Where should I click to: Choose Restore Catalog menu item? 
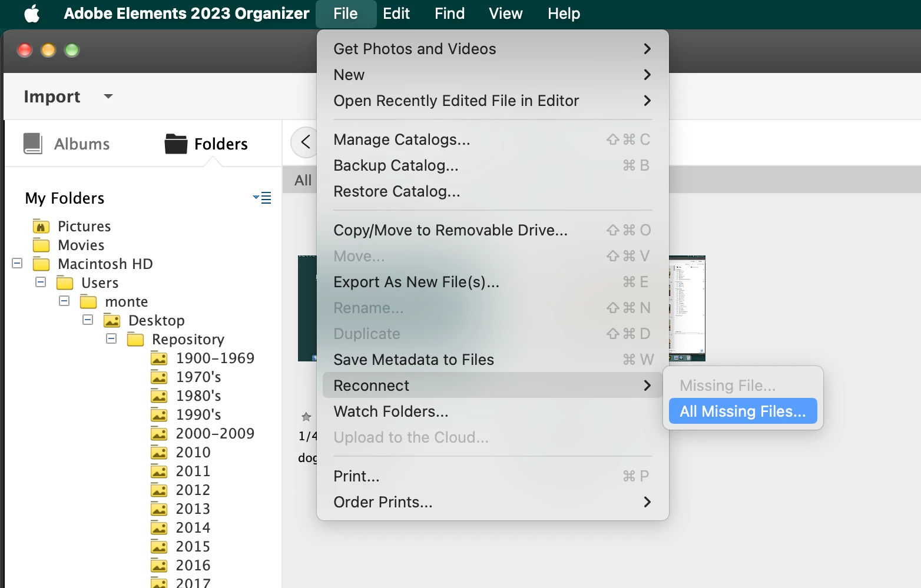pos(492,191)
